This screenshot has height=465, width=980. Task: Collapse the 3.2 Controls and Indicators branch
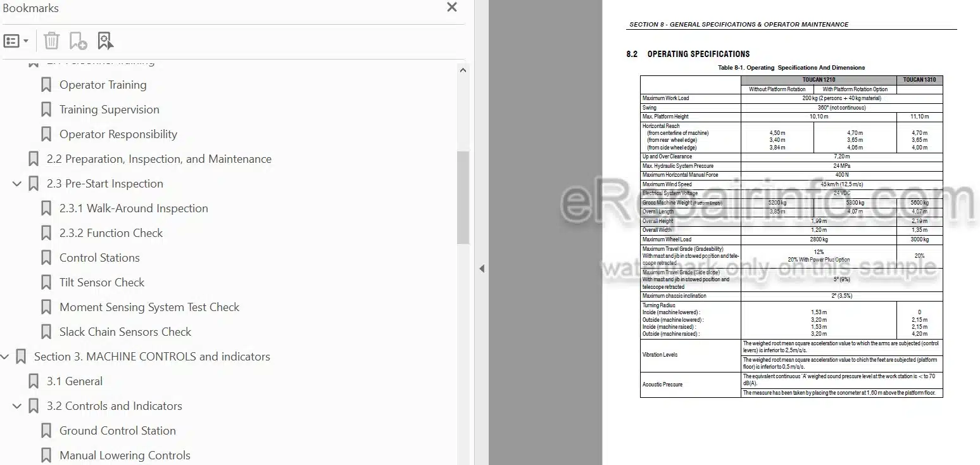(17, 406)
